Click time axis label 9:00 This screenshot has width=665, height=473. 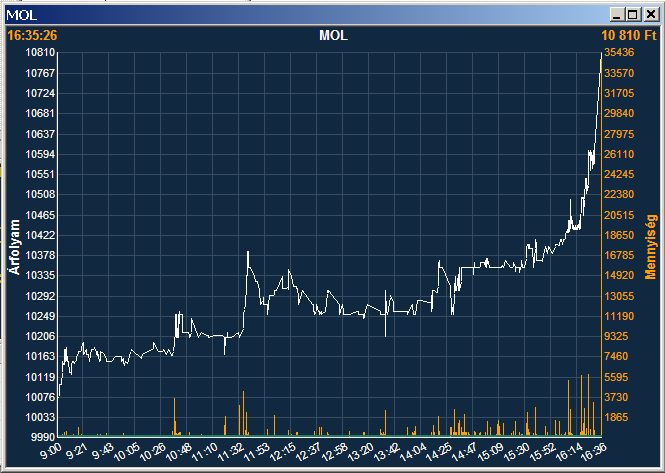point(51,451)
